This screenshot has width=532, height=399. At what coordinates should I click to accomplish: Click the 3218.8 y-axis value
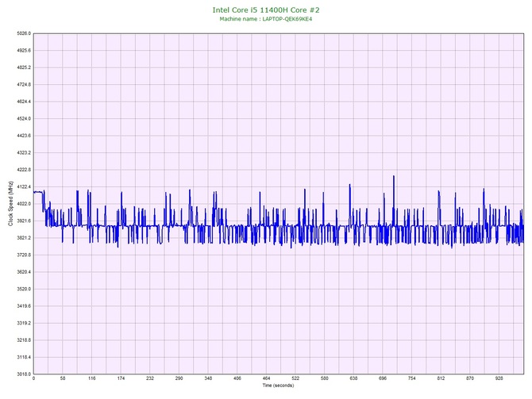(24, 340)
